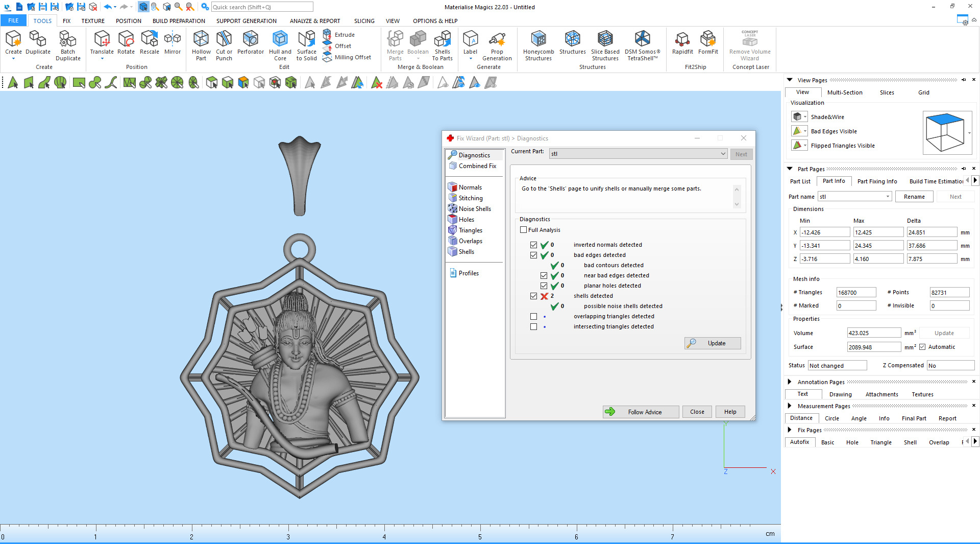
Task: Select the Cut or Punch tool
Action: coord(224,45)
